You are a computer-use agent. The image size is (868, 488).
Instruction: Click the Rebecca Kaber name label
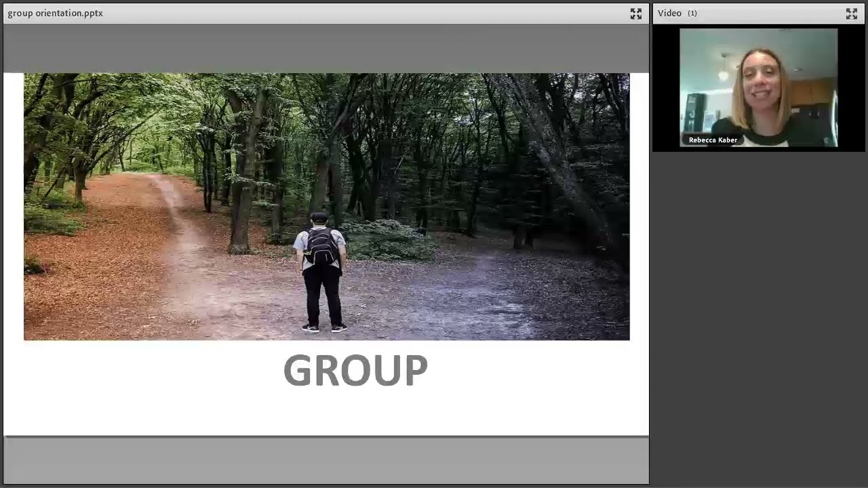pos(713,140)
